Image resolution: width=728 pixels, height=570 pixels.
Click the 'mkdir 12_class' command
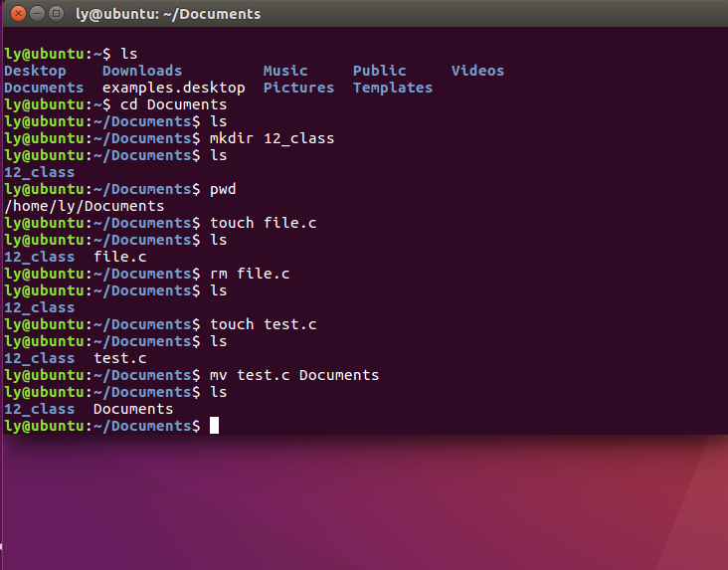coord(273,138)
